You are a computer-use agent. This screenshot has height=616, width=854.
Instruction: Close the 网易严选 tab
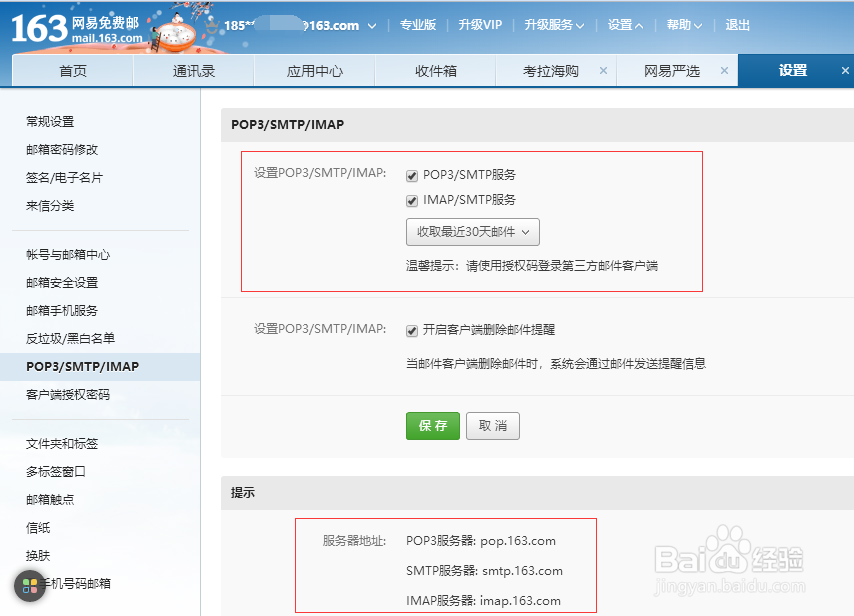[724, 70]
